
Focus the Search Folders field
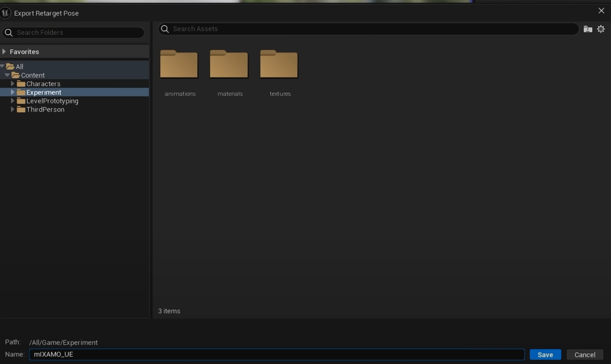point(73,33)
